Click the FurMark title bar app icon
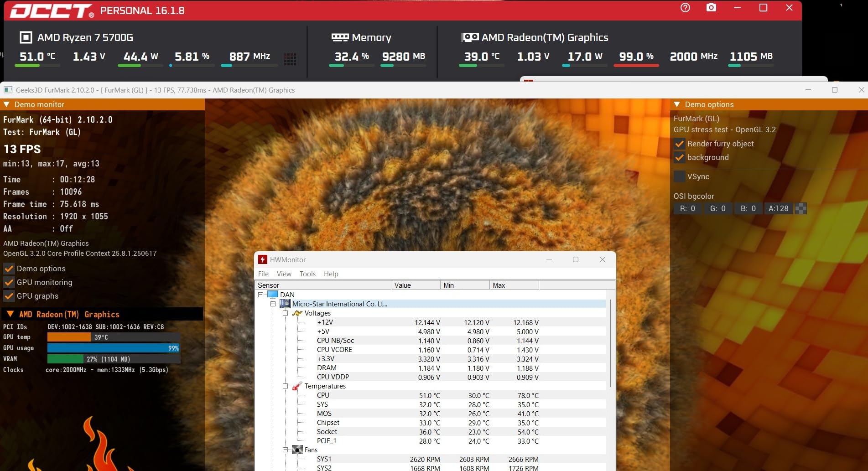 coord(8,90)
